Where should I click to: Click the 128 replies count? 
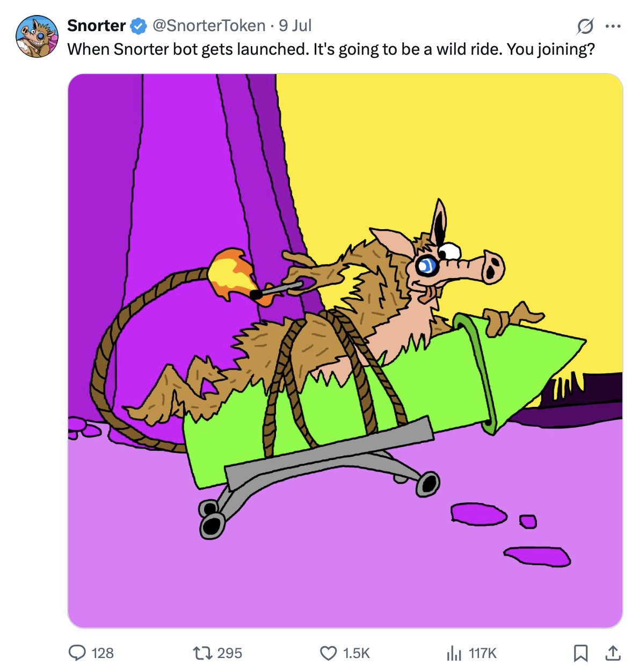tap(103, 653)
